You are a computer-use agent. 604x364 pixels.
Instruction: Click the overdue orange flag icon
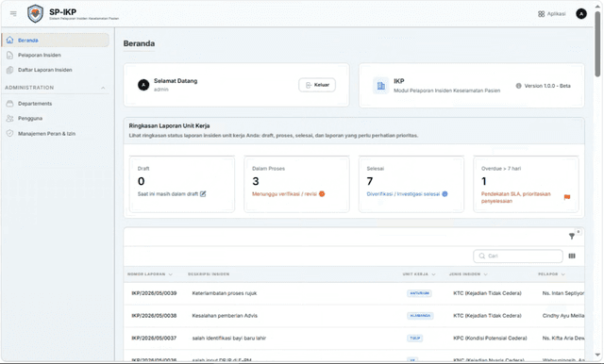tap(567, 197)
